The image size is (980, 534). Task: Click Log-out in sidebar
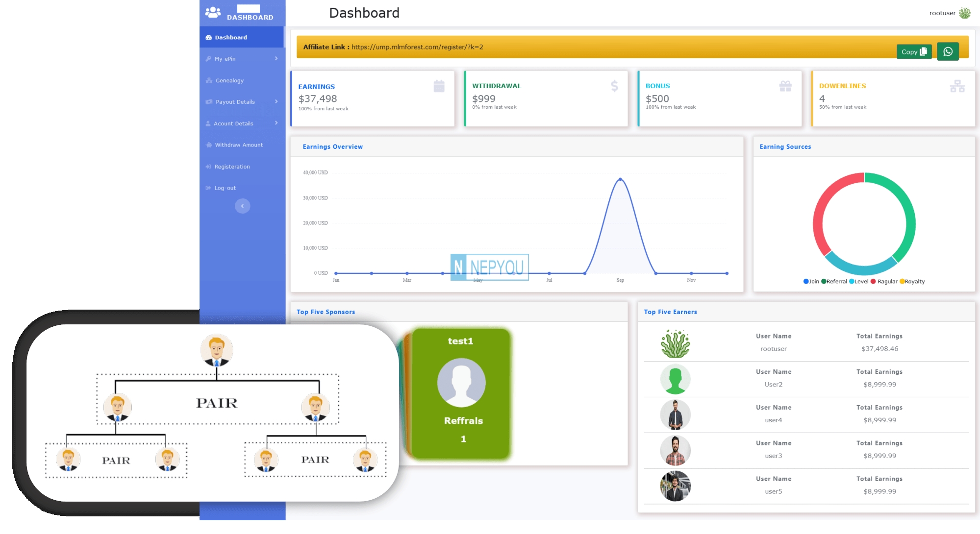point(225,188)
